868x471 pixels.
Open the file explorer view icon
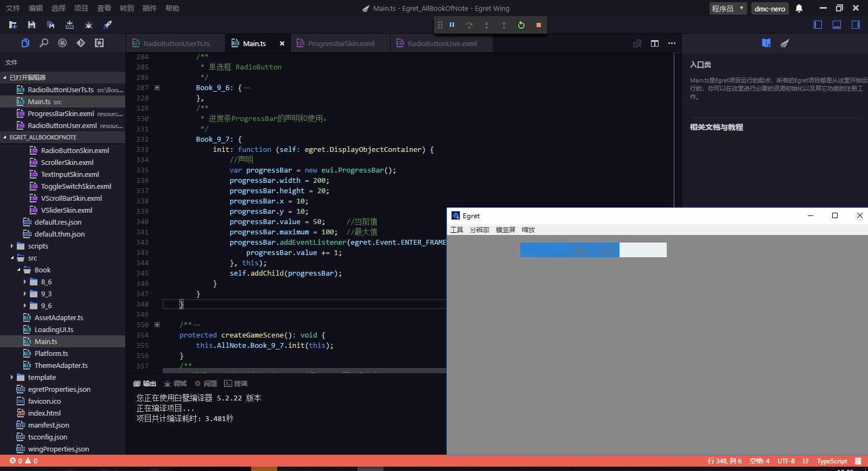pyautogui.click(x=25, y=43)
